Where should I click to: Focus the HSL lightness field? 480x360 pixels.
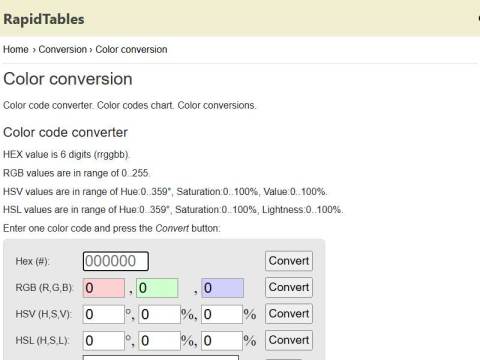coord(222,341)
